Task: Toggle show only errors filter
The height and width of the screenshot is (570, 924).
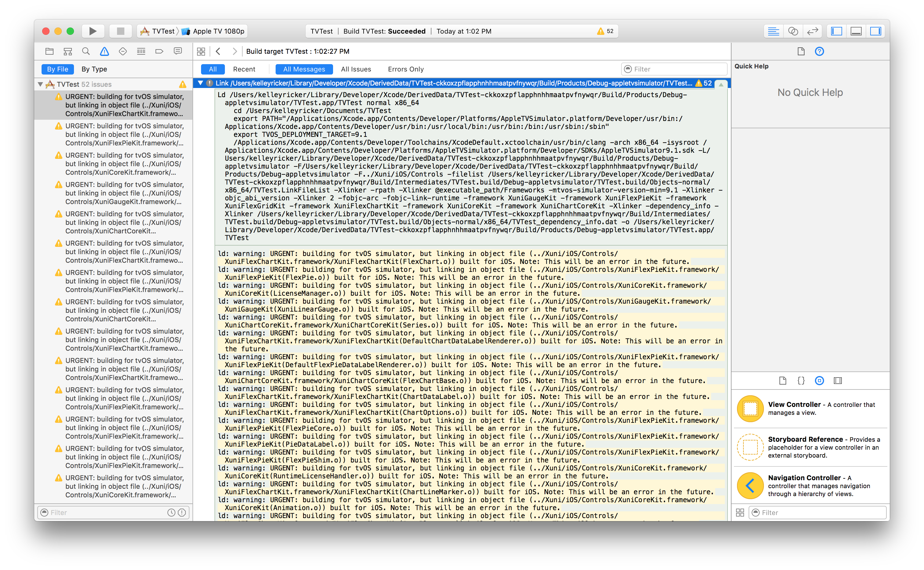Action: [x=182, y=513]
